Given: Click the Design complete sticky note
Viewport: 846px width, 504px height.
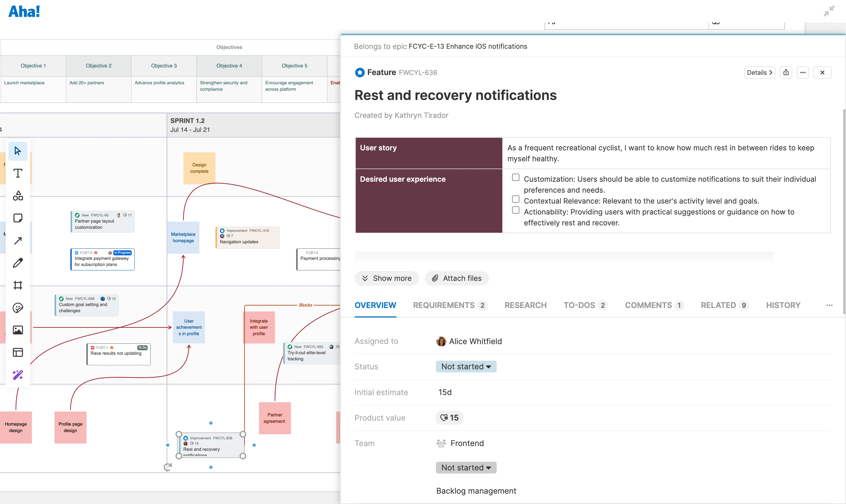Looking at the screenshot, I should (199, 168).
